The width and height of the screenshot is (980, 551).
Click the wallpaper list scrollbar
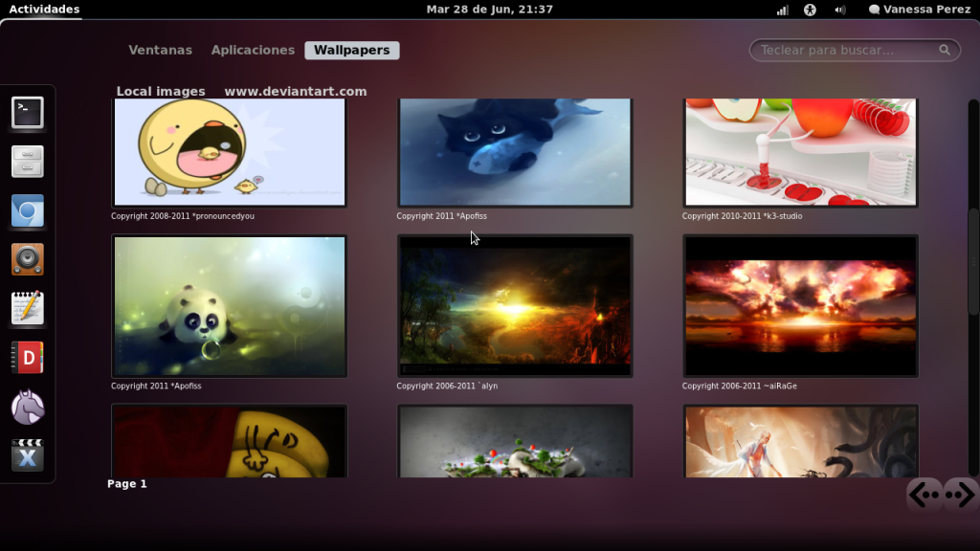[973, 262]
